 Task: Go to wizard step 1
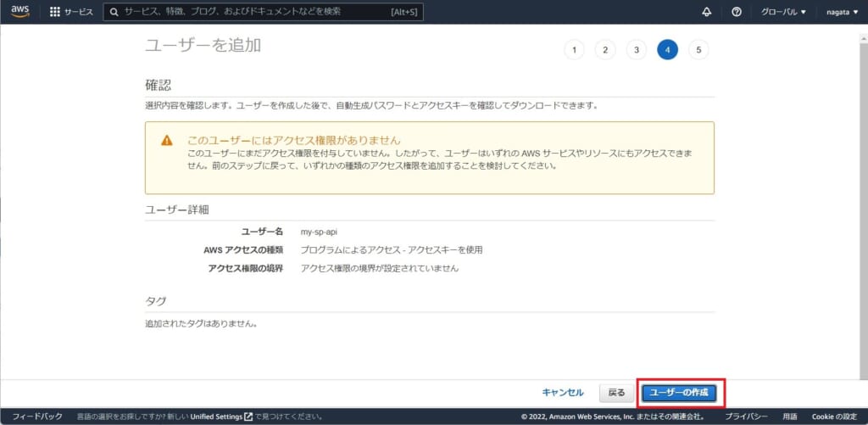click(x=574, y=50)
